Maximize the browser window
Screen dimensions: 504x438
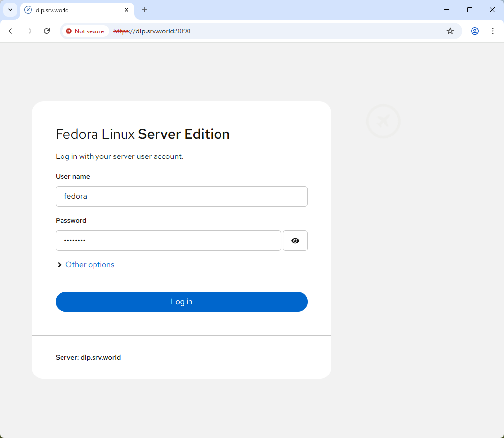[469, 10]
